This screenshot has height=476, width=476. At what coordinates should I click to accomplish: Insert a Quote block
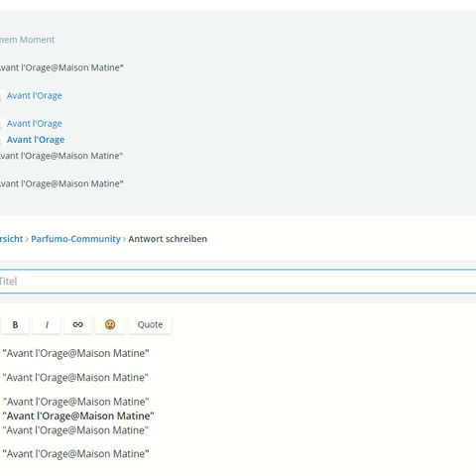point(150,324)
